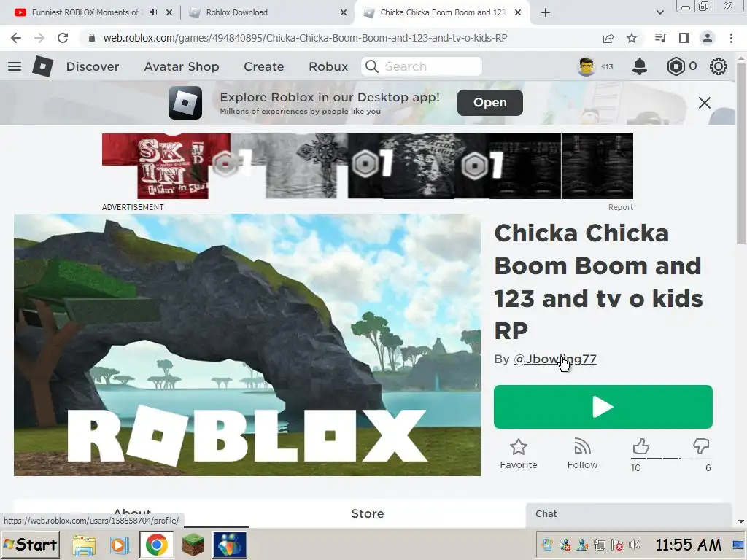
Task: Like the game with thumbs up
Action: [640, 447]
